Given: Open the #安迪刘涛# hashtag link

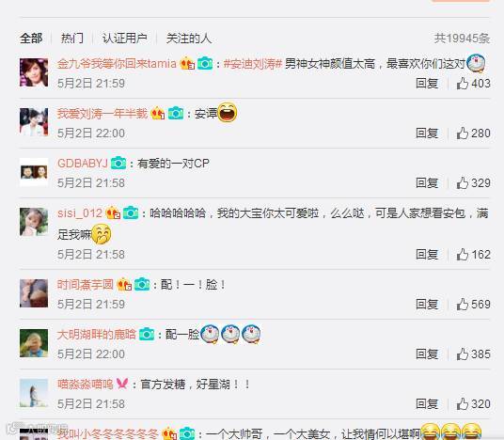Looking at the screenshot, I should click(253, 64).
